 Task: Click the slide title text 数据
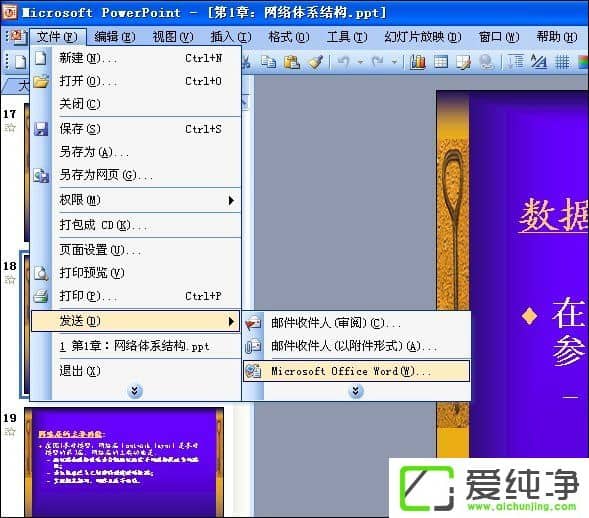click(553, 216)
